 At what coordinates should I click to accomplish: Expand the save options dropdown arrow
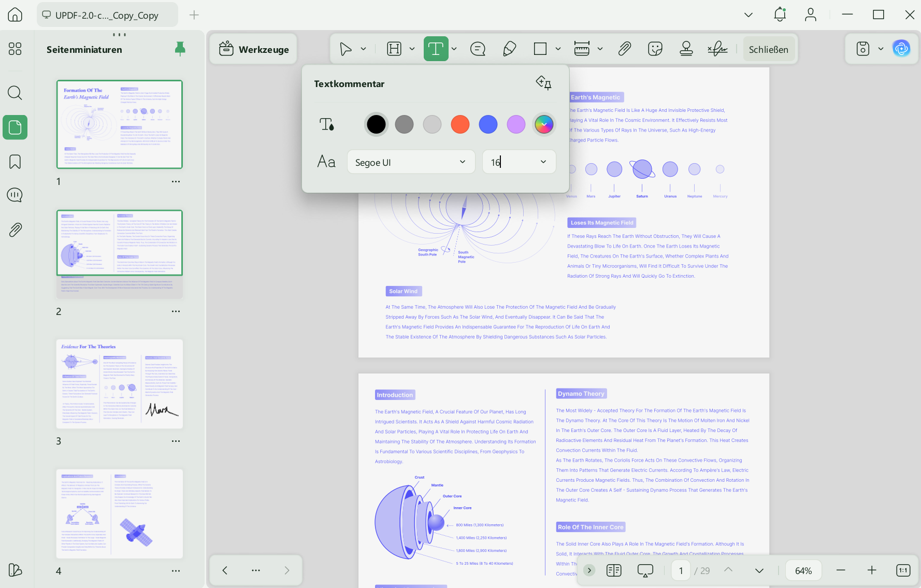click(881, 49)
